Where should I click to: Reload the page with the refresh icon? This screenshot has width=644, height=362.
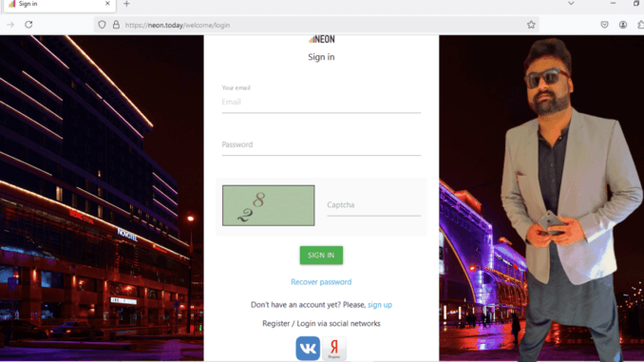click(28, 25)
